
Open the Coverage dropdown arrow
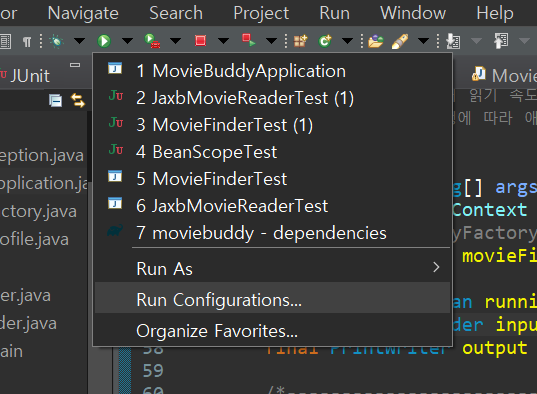(x=175, y=41)
